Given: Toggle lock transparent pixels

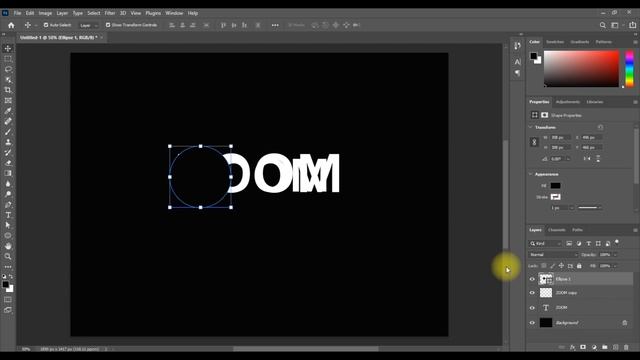Looking at the screenshot, I should click(544, 266).
